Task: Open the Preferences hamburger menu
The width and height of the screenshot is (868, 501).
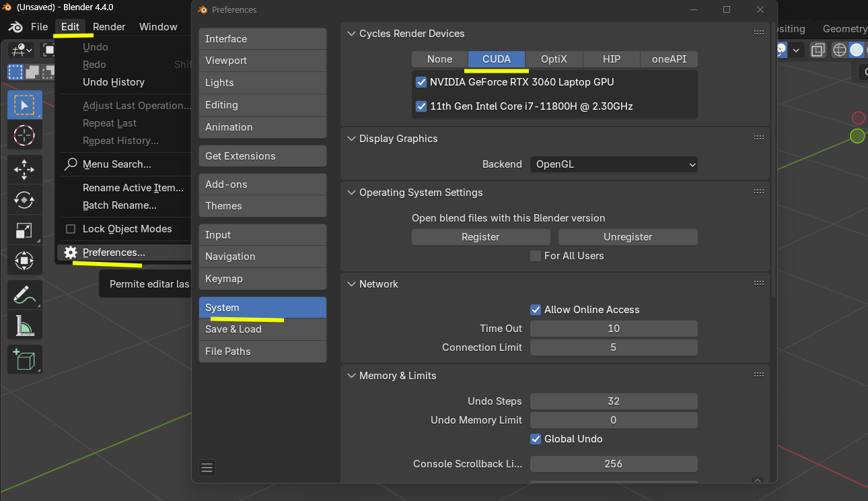Action: tap(207, 467)
